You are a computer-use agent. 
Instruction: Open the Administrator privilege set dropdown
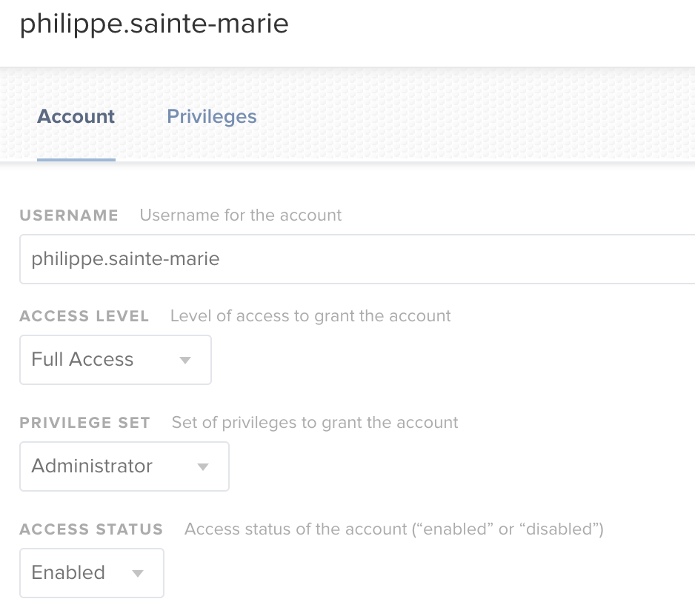(124, 466)
